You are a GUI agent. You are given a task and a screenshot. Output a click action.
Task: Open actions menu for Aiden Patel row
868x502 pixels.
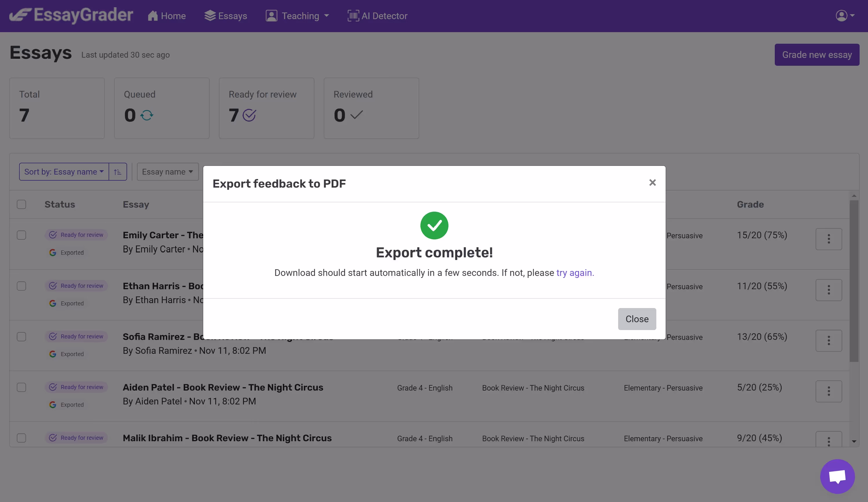(x=829, y=391)
